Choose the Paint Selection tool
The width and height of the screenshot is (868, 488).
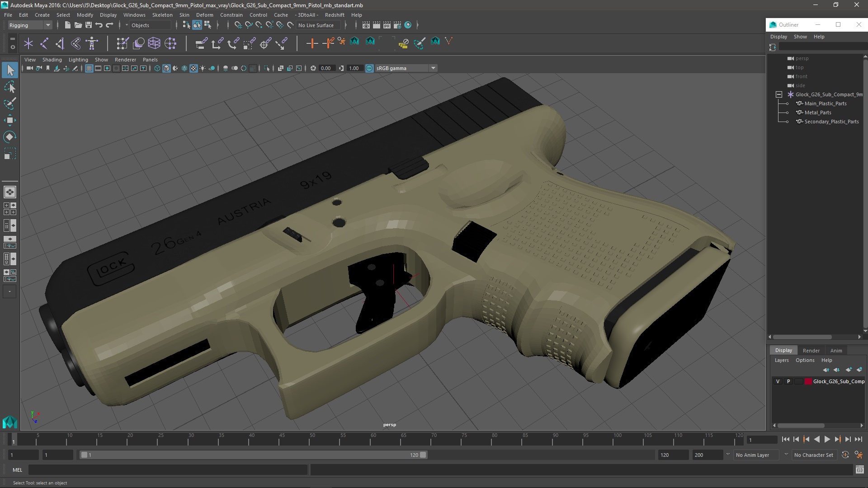click(10, 103)
